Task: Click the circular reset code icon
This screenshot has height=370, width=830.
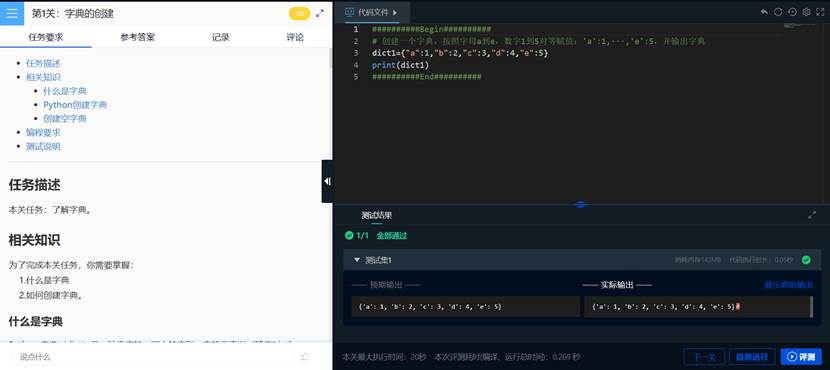Action: pyautogui.click(x=778, y=12)
